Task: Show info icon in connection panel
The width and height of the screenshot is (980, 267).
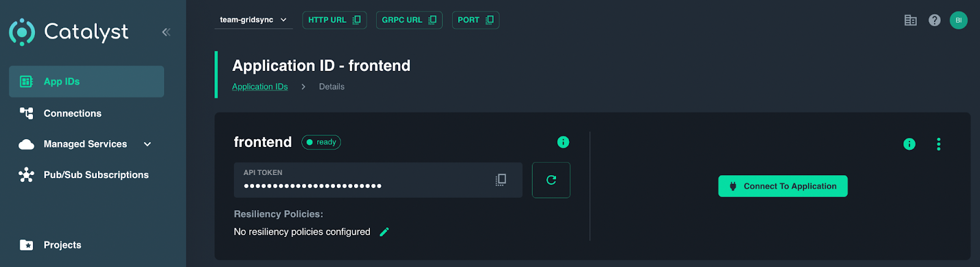Action: tap(909, 144)
